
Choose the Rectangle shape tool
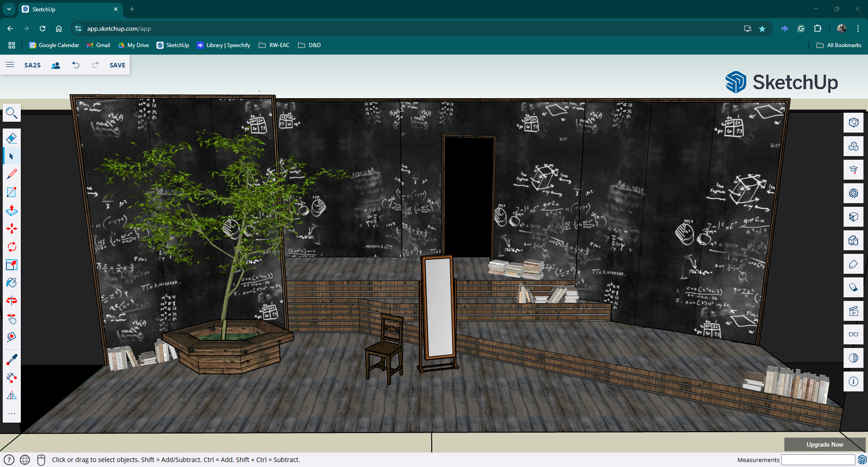pyautogui.click(x=12, y=192)
